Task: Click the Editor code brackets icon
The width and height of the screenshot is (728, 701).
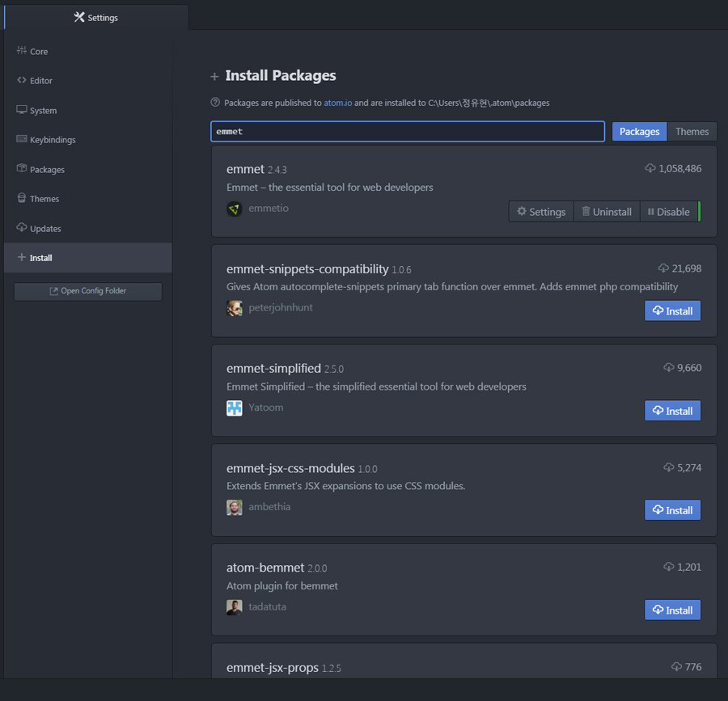Action: click(x=21, y=80)
